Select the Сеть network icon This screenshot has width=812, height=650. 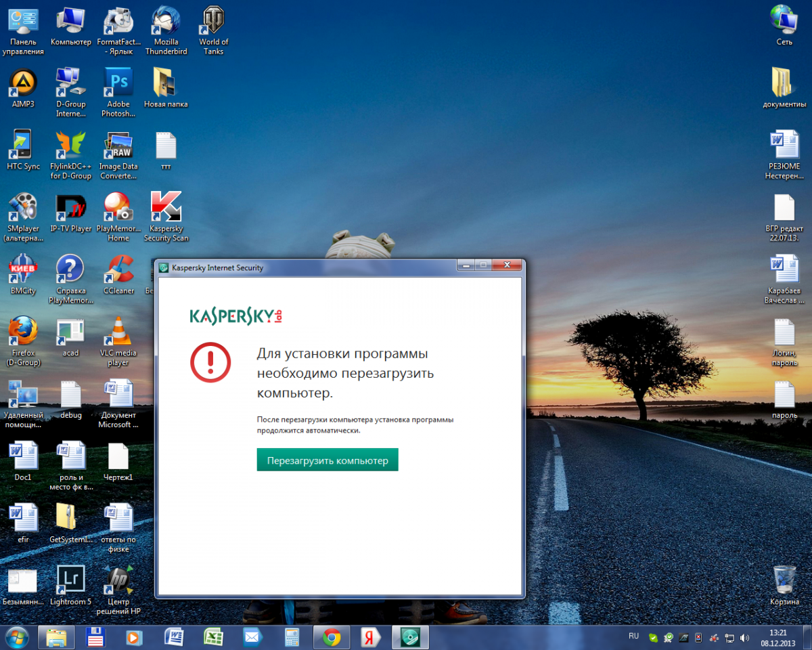tap(784, 26)
